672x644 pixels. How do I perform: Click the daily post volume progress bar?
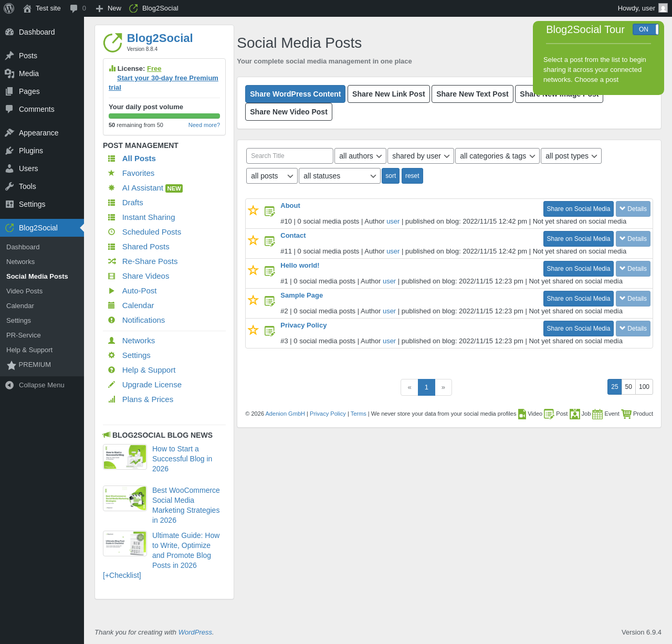[164, 116]
